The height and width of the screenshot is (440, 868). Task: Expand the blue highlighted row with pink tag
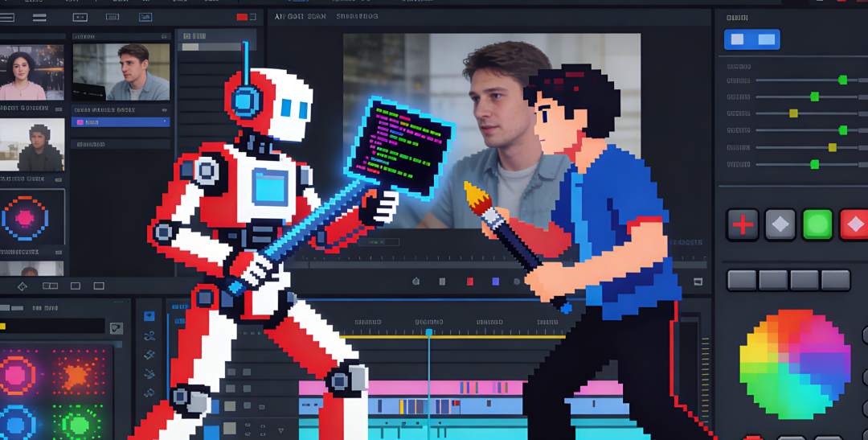(x=121, y=122)
